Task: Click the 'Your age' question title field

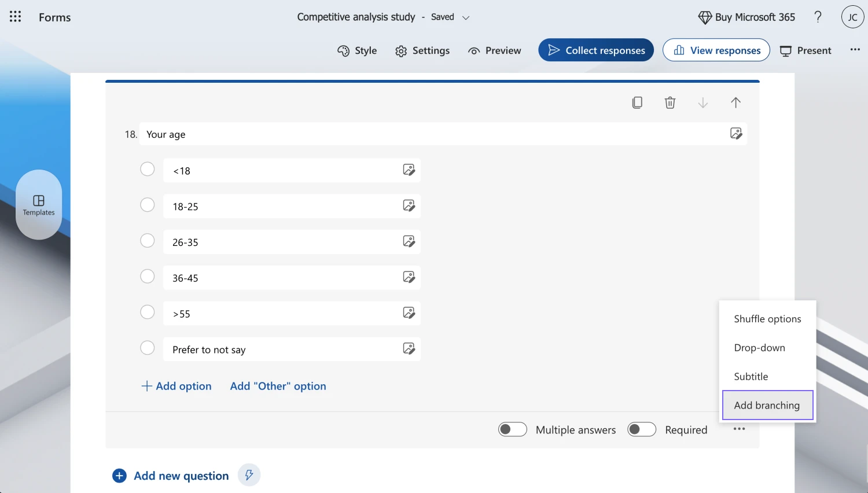Action: coord(428,134)
